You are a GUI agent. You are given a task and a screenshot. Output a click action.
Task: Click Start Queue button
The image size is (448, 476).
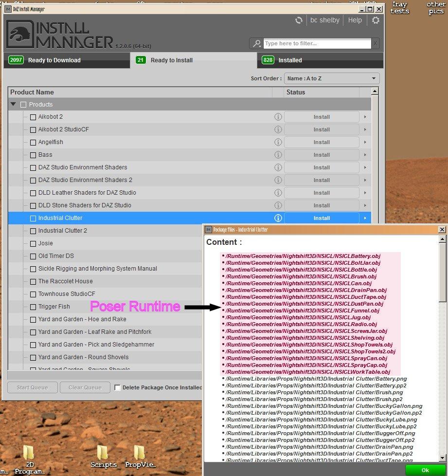pos(33,387)
